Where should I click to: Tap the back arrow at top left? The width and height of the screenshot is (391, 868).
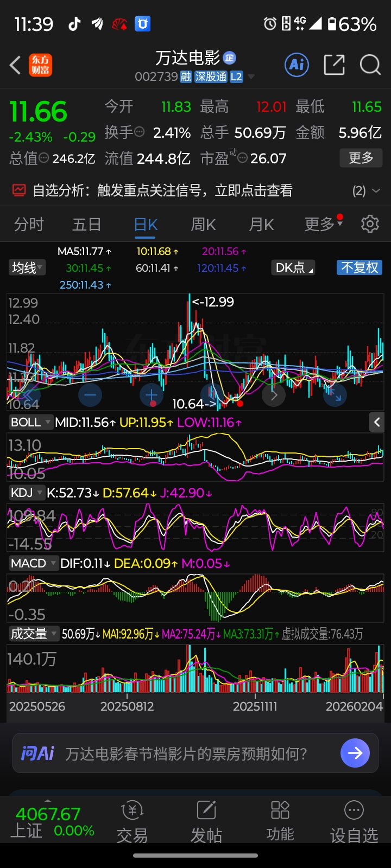click(x=15, y=65)
